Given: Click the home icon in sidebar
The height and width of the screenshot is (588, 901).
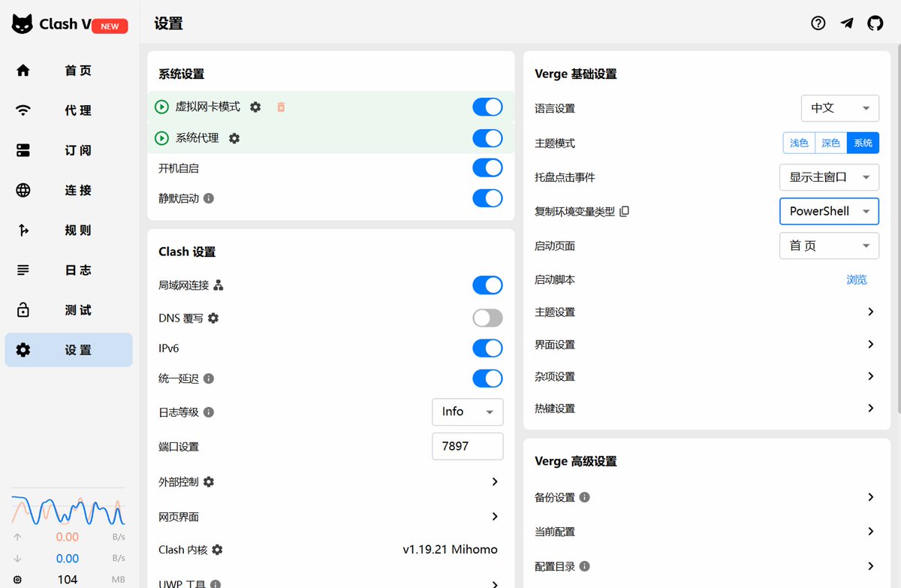Looking at the screenshot, I should tap(23, 71).
